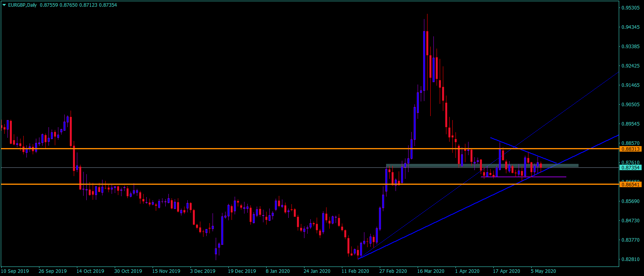The image size is (644, 276).
Task: Click the triangle arrow beside EURGBP,Daily
Action: point(4,5)
